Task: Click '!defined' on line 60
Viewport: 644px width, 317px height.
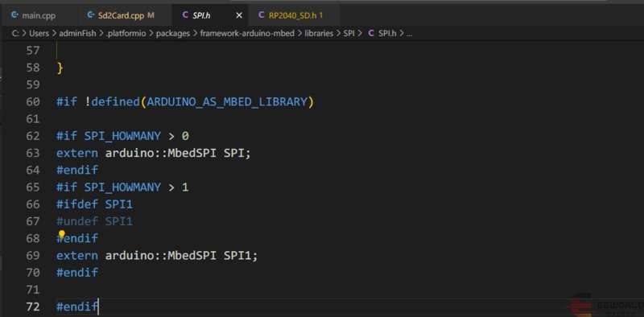Action: 112,102
